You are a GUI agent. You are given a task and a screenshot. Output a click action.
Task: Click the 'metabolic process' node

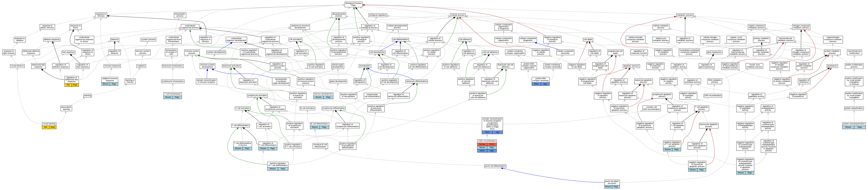[685, 15]
